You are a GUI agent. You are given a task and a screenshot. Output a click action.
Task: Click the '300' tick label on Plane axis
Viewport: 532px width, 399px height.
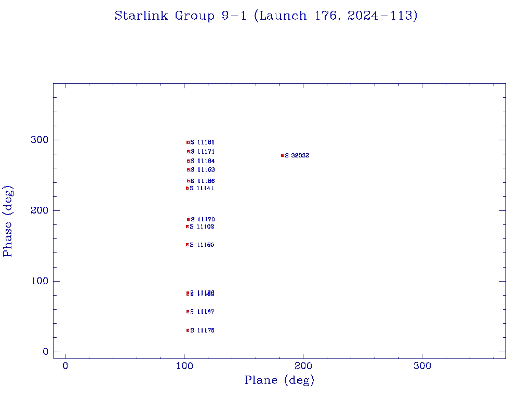(422, 366)
